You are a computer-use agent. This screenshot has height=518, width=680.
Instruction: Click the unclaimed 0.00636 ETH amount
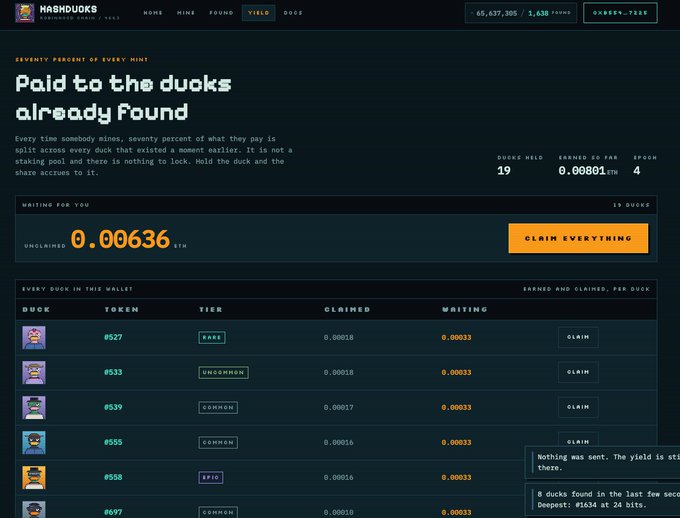point(120,239)
